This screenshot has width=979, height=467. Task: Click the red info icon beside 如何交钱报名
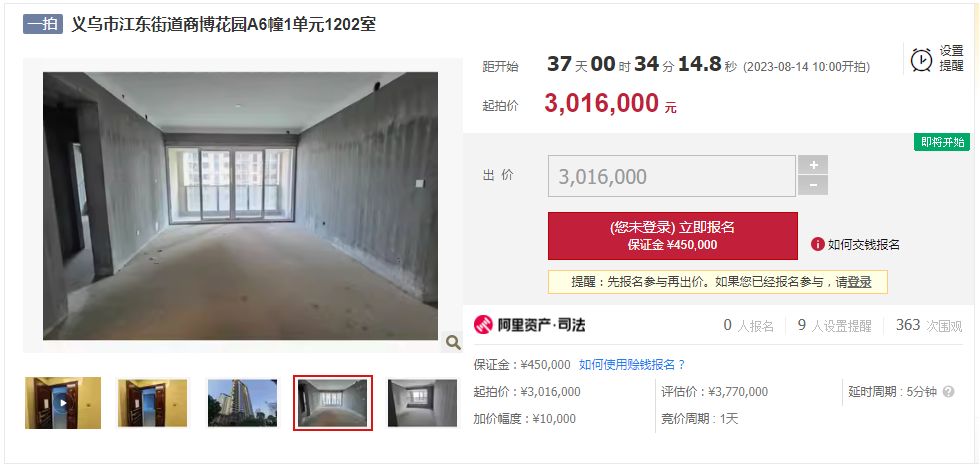(x=817, y=244)
